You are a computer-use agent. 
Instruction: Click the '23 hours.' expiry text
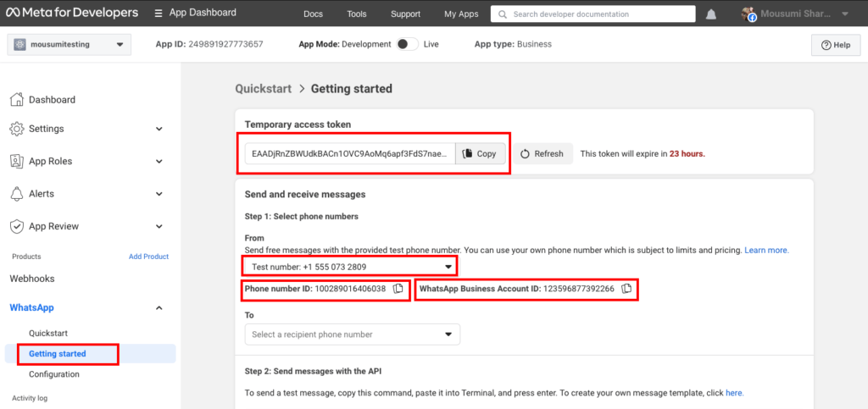click(x=687, y=154)
